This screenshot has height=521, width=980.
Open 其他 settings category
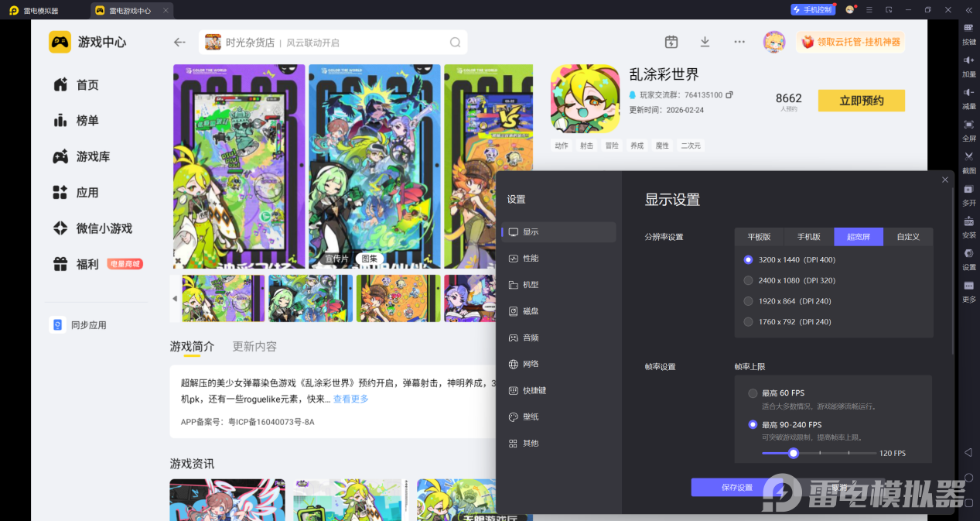point(558,444)
